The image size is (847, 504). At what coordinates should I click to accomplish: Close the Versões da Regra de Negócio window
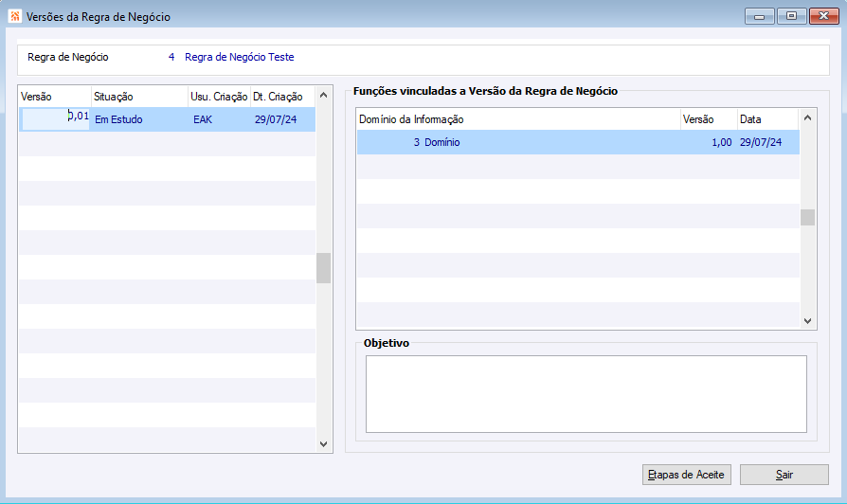click(x=823, y=16)
